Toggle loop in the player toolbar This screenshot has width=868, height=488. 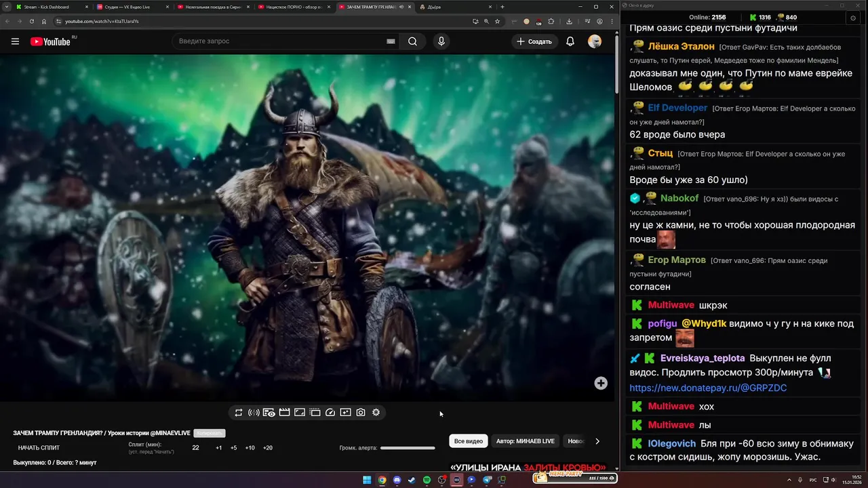click(239, 412)
